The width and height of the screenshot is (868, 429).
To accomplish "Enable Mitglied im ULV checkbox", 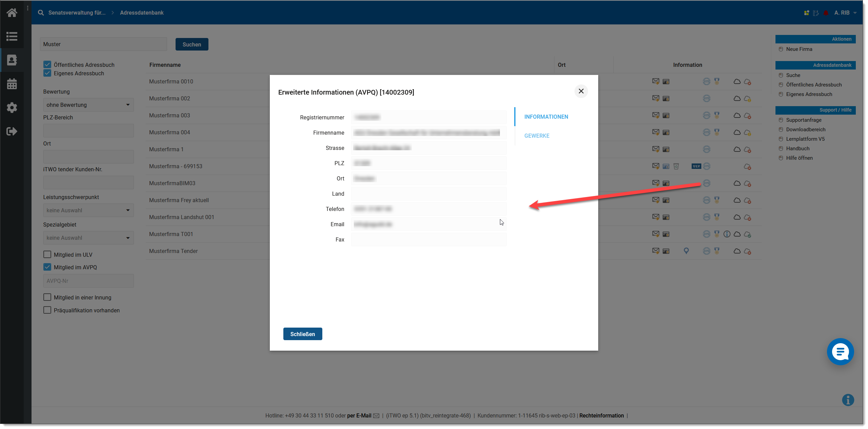I will [47, 254].
